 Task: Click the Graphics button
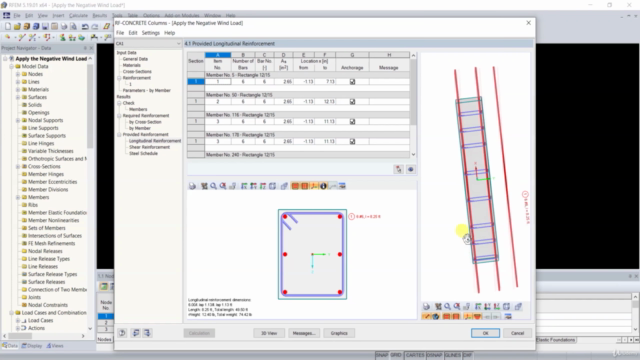339,333
